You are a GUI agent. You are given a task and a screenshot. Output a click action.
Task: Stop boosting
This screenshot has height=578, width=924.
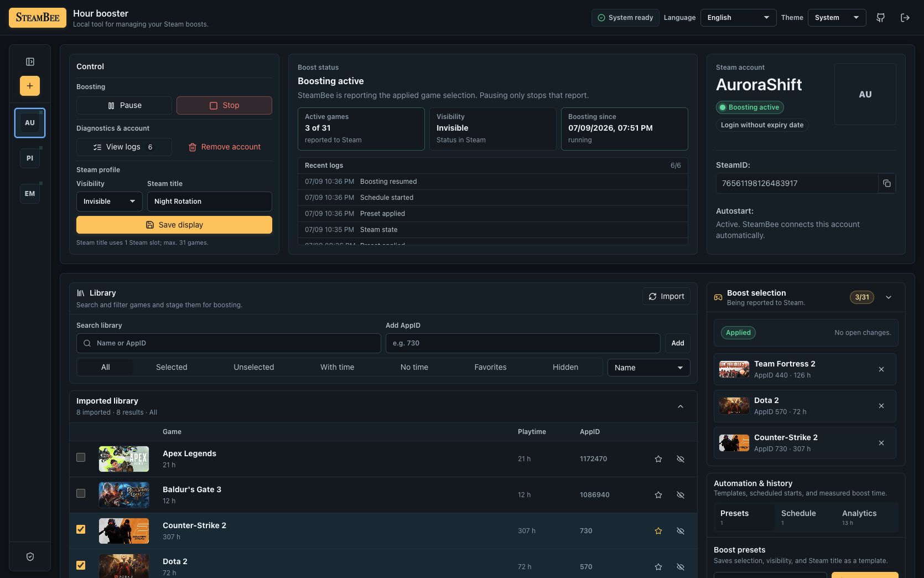pyautogui.click(x=224, y=105)
